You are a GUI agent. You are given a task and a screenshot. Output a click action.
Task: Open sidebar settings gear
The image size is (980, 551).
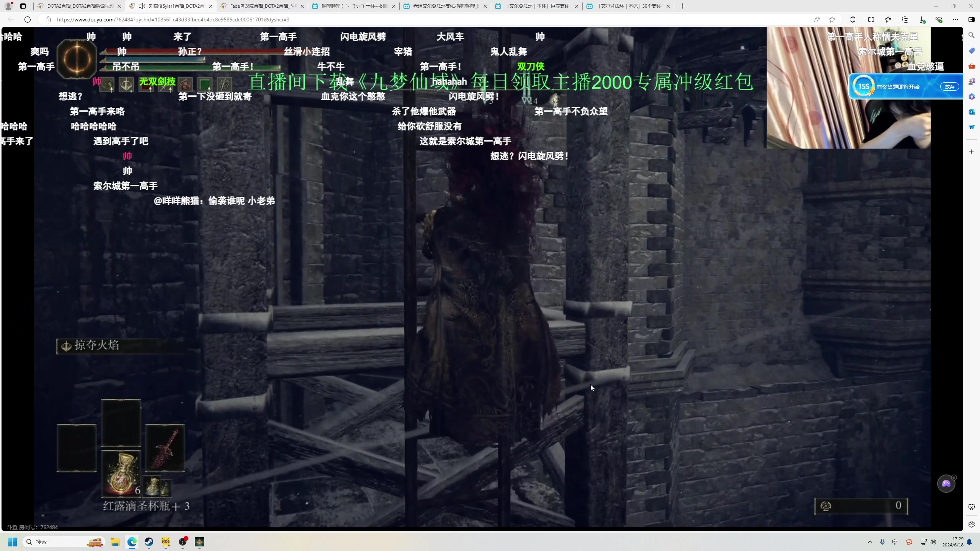(x=972, y=524)
